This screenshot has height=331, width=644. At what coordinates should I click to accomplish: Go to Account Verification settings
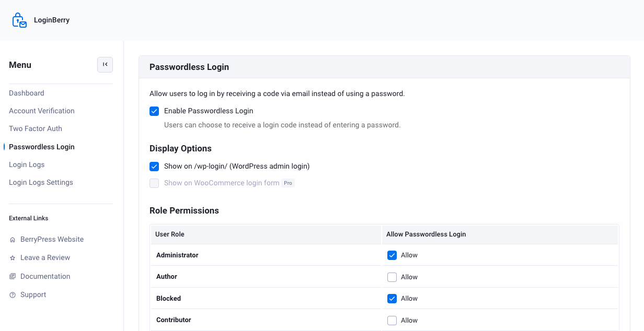[x=42, y=111]
